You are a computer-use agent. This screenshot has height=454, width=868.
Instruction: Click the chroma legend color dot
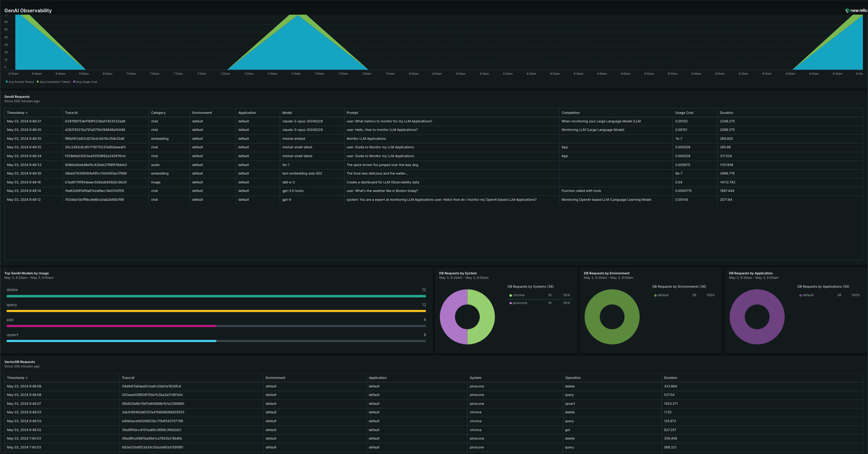(x=511, y=296)
